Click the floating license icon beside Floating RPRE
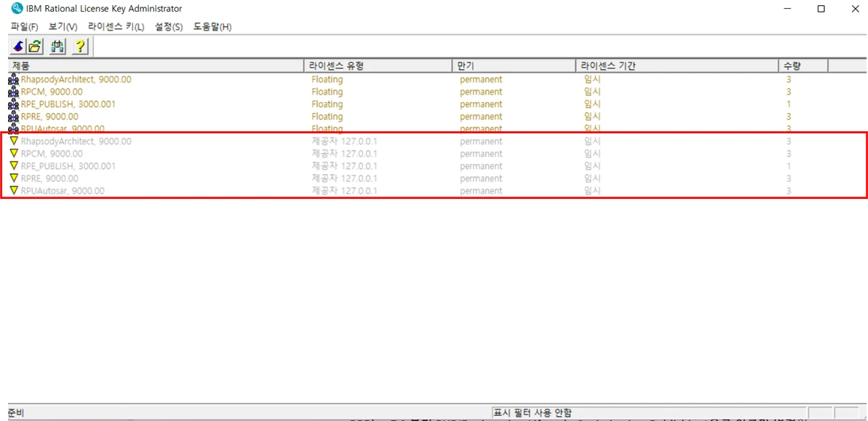The width and height of the screenshot is (868, 421). [x=14, y=117]
